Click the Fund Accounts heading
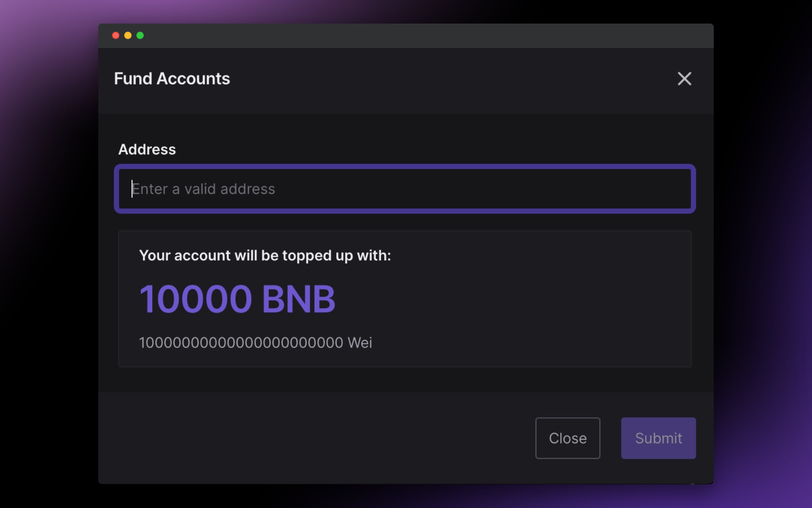Image resolution: width=812 pixels, height=508 pixels. click(x=172, y=79)
